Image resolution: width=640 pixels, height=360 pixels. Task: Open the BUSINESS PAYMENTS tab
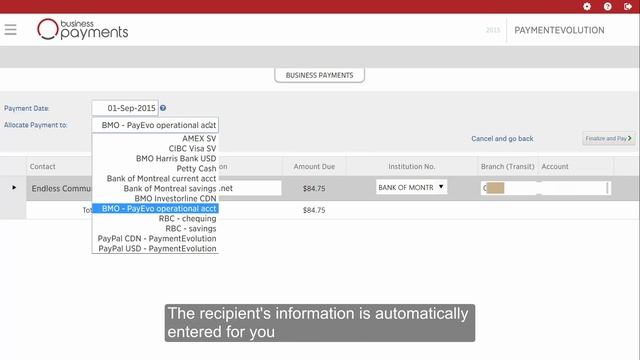click(x=320, y=75)
